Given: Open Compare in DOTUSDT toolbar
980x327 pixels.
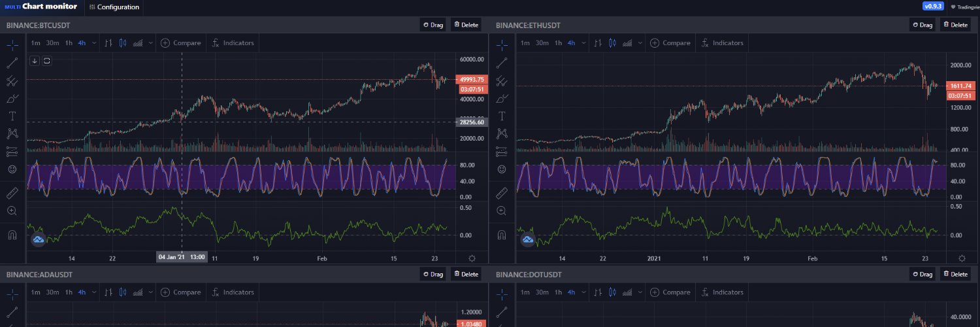Looking at the screenshot, I should pos(670,292).
